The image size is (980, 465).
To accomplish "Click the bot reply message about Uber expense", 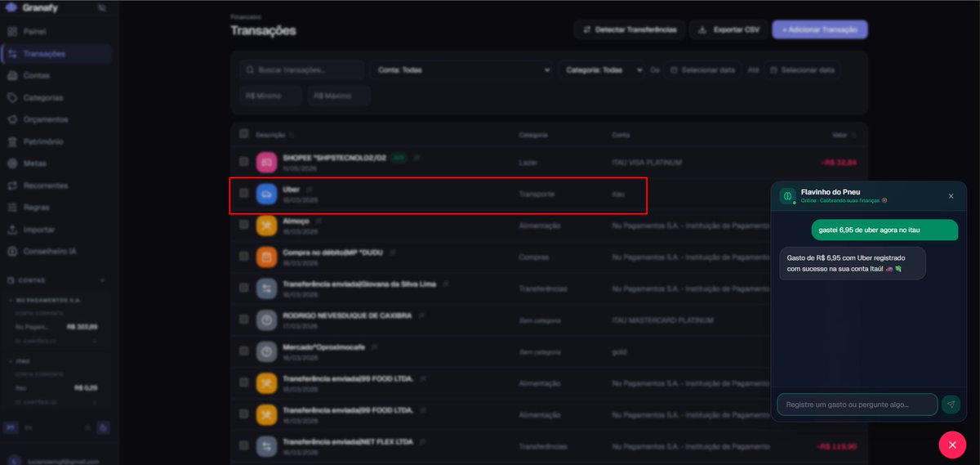I will [853, 263].
